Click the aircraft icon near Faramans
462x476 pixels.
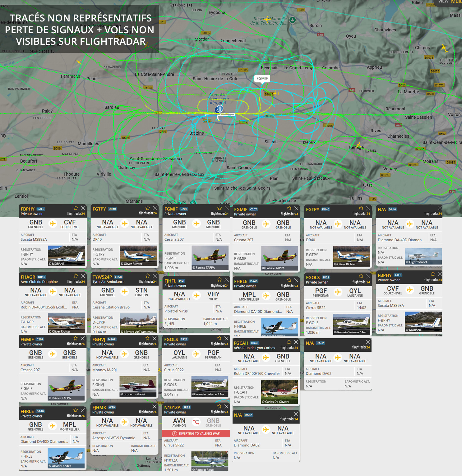point(79,62)
